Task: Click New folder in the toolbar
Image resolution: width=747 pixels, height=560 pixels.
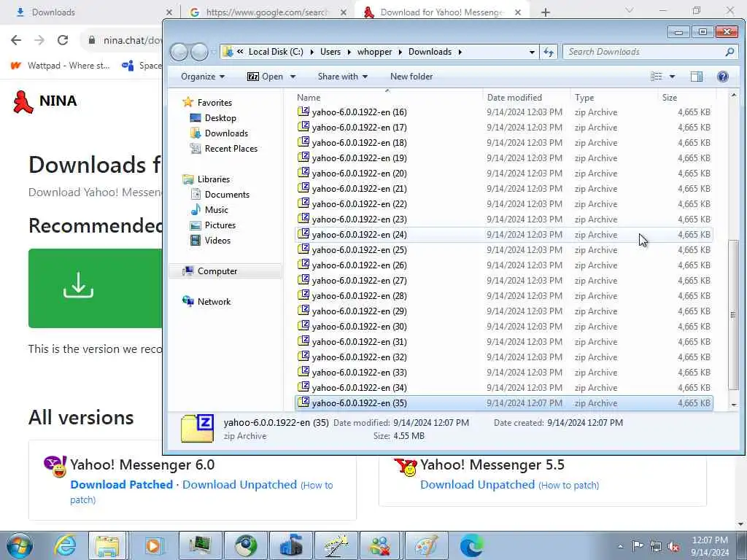Action: 411,77
